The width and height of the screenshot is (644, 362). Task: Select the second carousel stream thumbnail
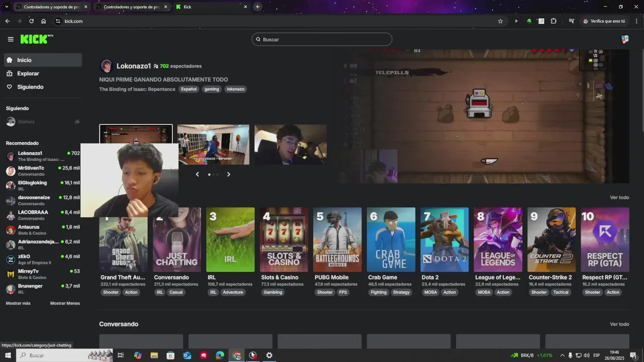pos(213,144)
